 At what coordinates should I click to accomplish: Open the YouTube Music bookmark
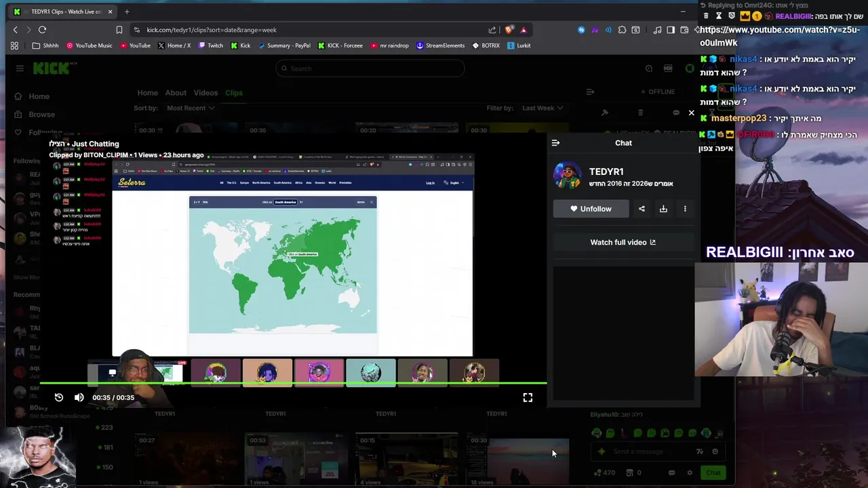[89, 45]
